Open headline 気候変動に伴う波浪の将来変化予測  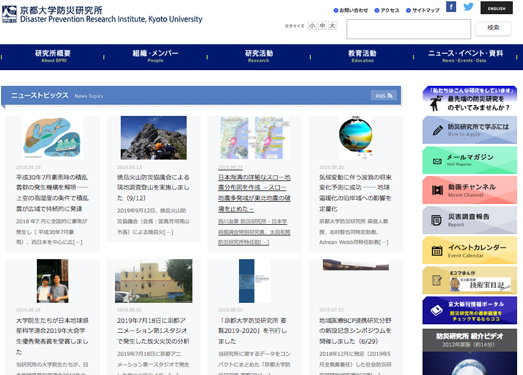coord(356,193)
